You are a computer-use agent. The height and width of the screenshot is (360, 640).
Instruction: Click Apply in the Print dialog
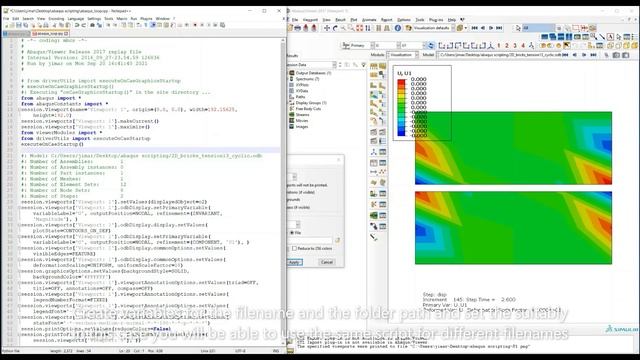[295, 262]
